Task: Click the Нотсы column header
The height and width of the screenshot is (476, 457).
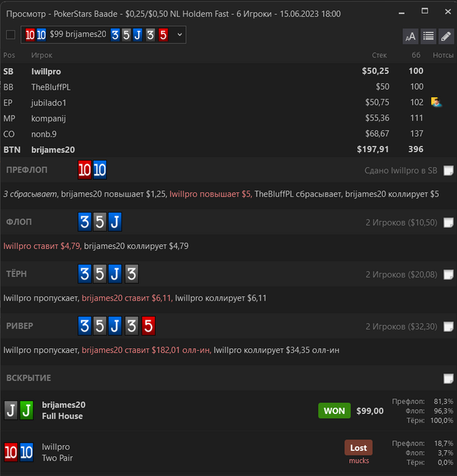Action: tap(443, 55)
